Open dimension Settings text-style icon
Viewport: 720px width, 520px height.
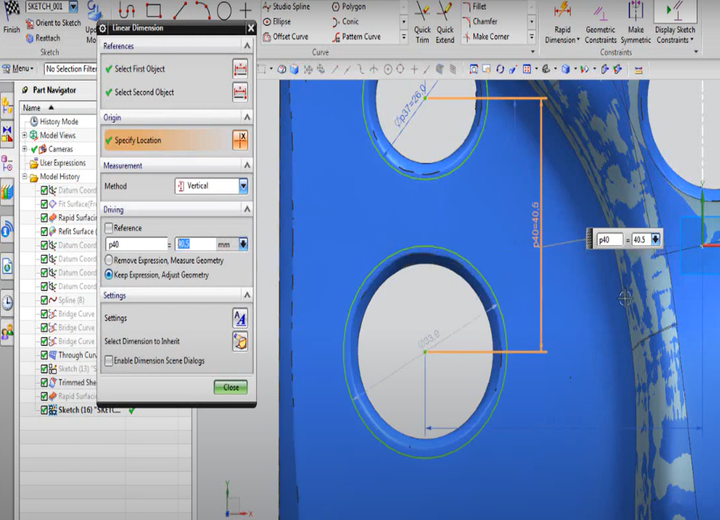[x=240, y=318]
